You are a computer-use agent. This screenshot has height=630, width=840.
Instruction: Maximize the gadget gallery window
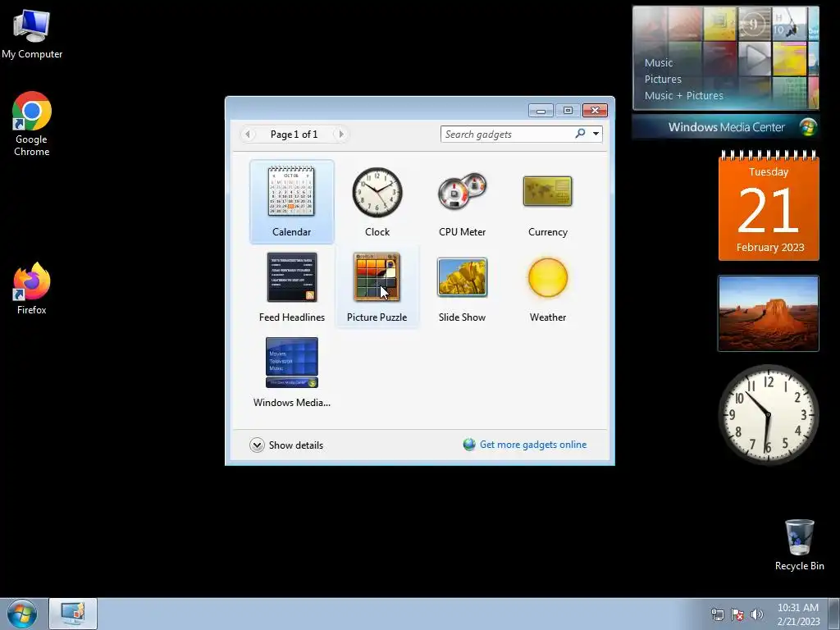coord(568,111)
